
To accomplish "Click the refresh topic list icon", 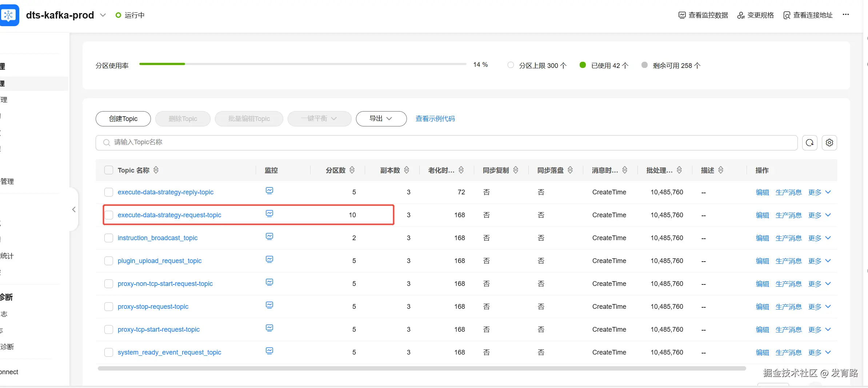I will [810, 143].
